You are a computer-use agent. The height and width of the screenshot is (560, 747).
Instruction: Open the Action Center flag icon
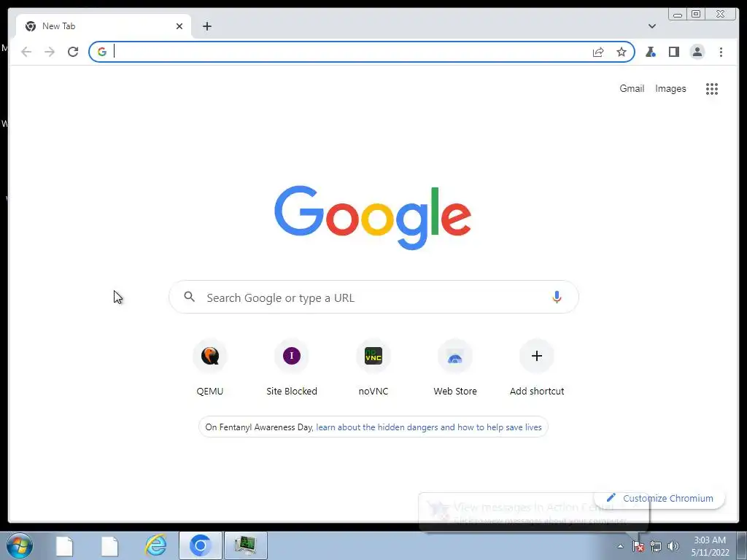tap(638, 546)
